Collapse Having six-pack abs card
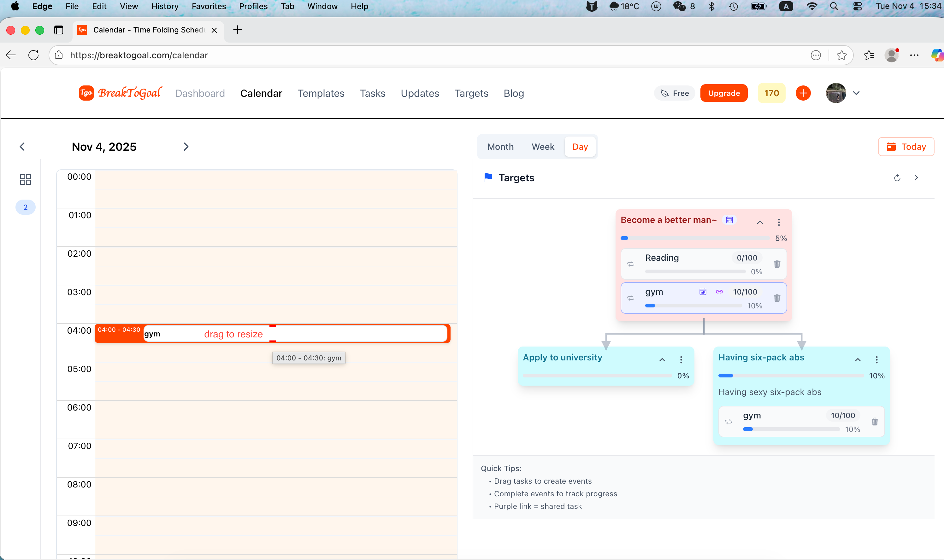 point(858,360)
